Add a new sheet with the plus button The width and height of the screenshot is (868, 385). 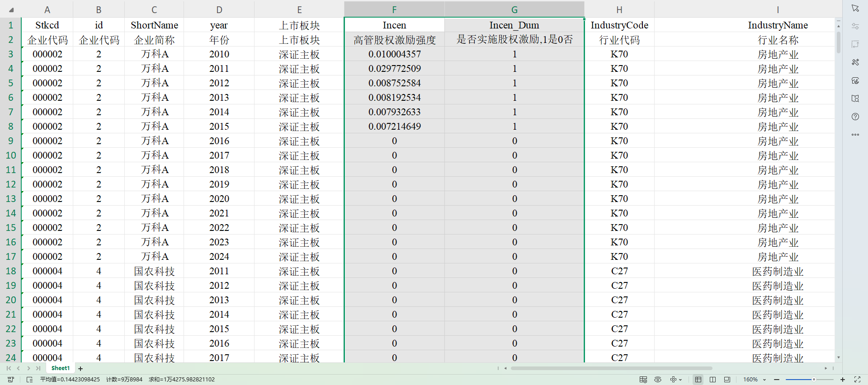(x=80, y=369)
